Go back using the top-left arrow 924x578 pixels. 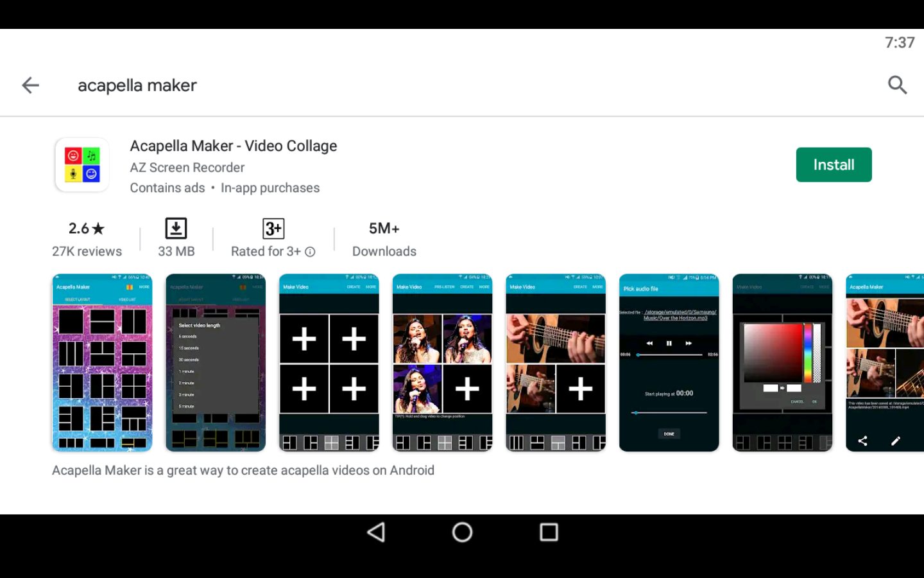[30, 85]
